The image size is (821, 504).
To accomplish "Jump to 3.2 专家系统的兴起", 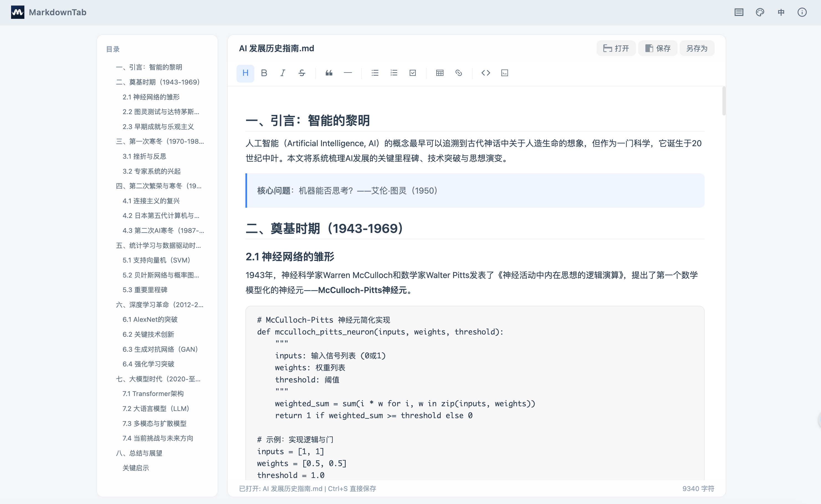I will tap(152, 171).
